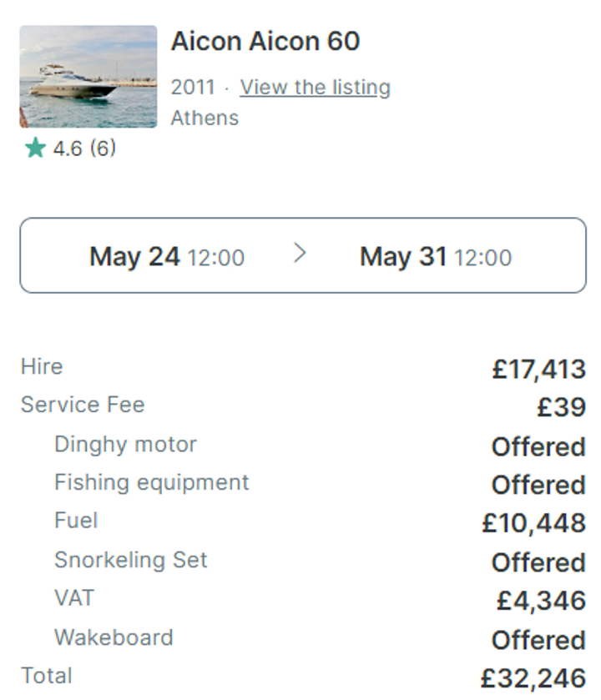Click the Fuel amount £10,448
This screenshot has height=700, width=601.
pos(534,523)
